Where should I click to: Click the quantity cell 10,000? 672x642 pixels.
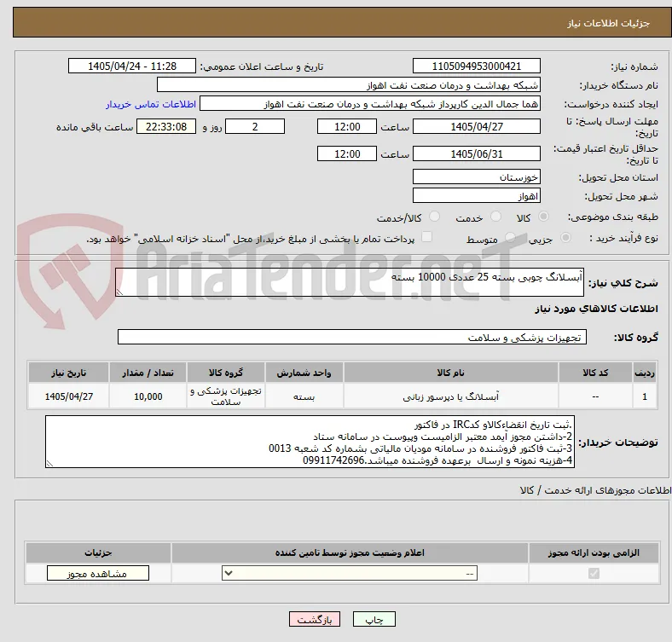[x=148, y=396]
